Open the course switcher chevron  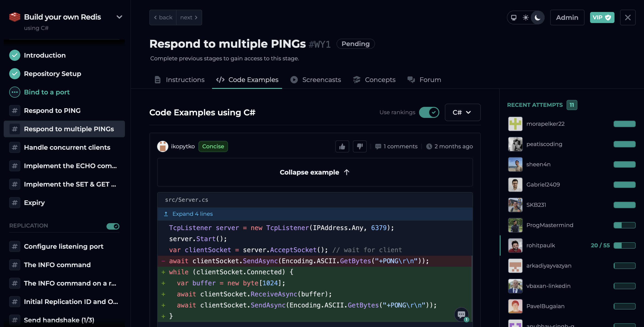point(119,17)
